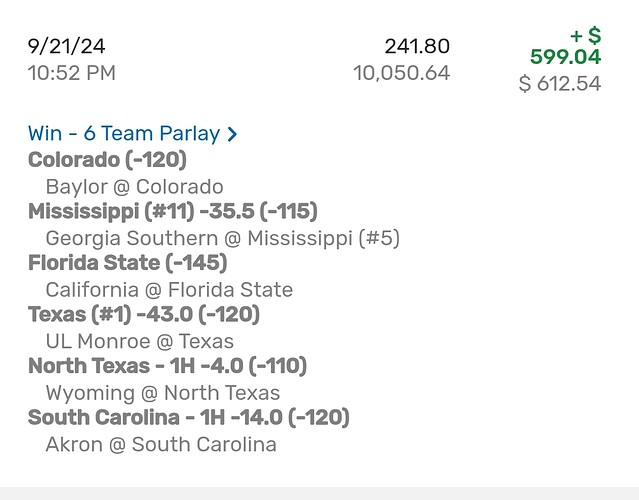Select the 10,050.64 balance figure
This screenshot has width=639, height=500.
(x=401, y=72)
